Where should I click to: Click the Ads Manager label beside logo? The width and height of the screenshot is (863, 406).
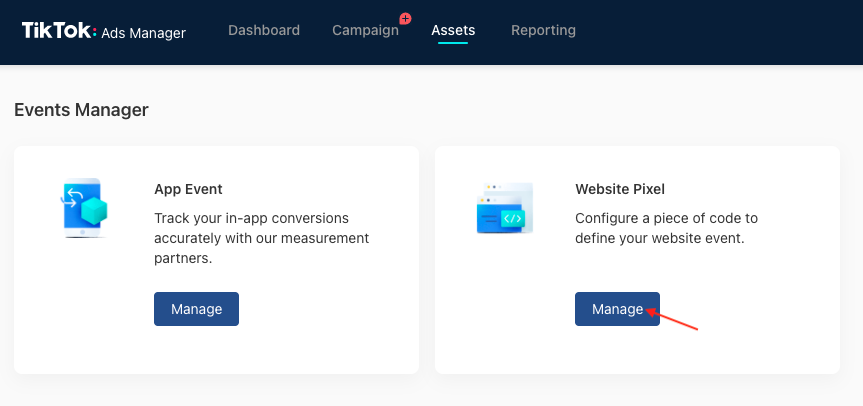[x=143, y=33]
